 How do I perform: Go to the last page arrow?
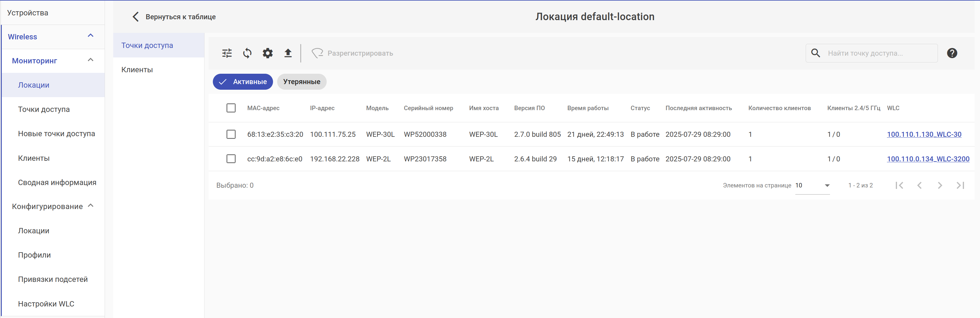[x=960, y=185]
